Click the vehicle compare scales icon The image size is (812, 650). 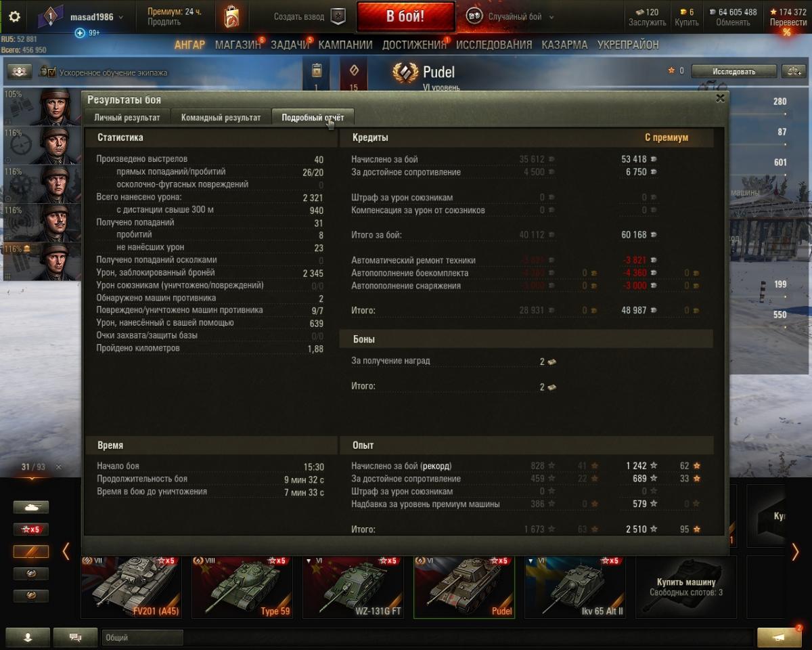(x=792, y=71)
